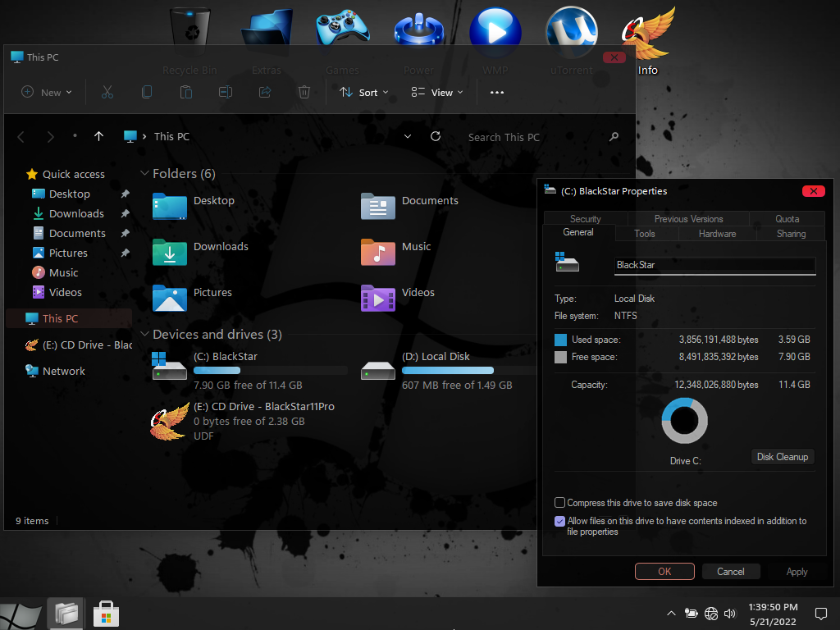Click the breadcrumb chevron before This PC
Image resolution: width=840 pixels, height=630 pixels.
click(x=144, y=137)
